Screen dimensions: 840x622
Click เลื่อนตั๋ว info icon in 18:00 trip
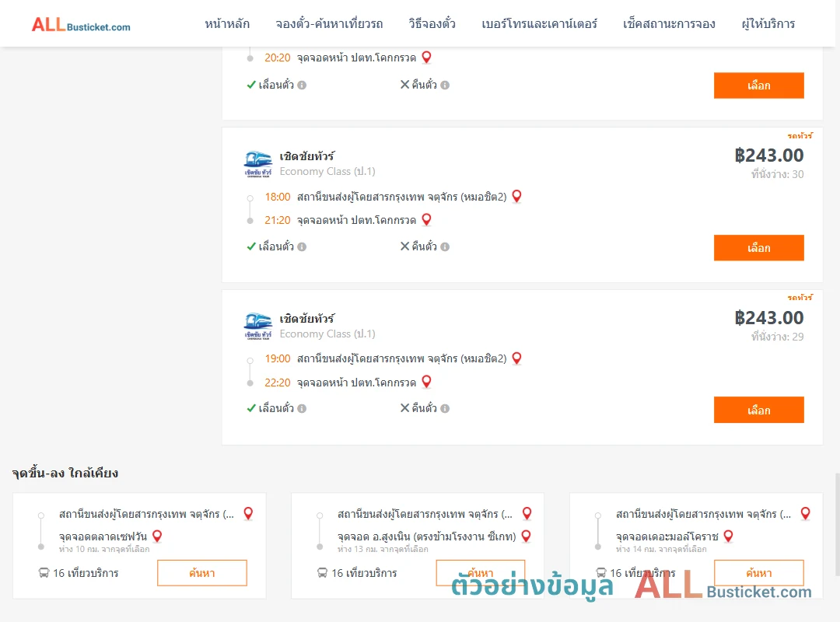302,247
